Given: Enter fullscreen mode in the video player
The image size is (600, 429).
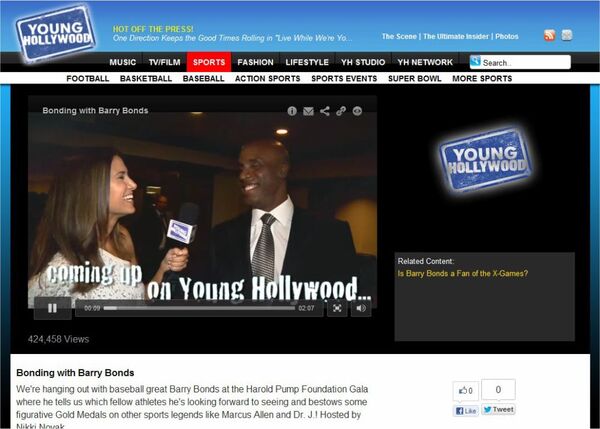Looking at the screenshot, I should [x=337, y=308].
